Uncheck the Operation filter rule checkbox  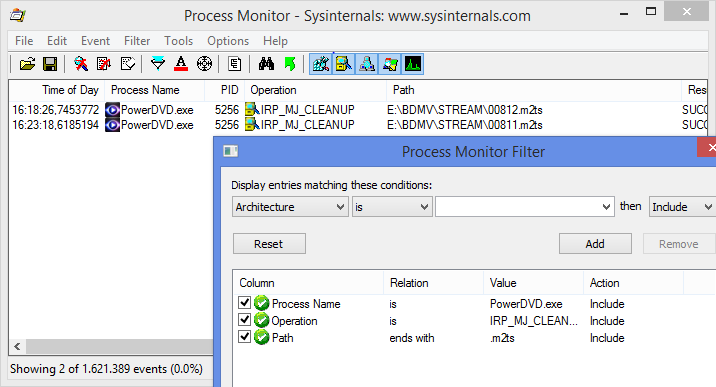point(245,319)
